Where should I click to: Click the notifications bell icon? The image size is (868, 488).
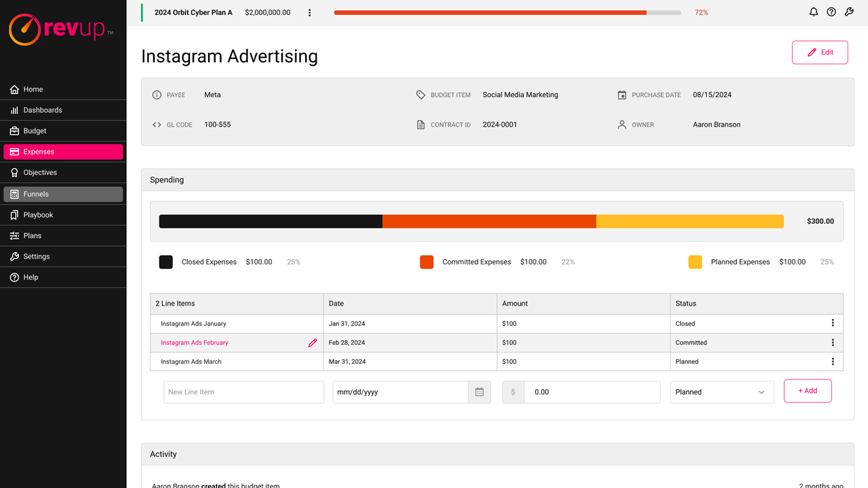point(814,12)
